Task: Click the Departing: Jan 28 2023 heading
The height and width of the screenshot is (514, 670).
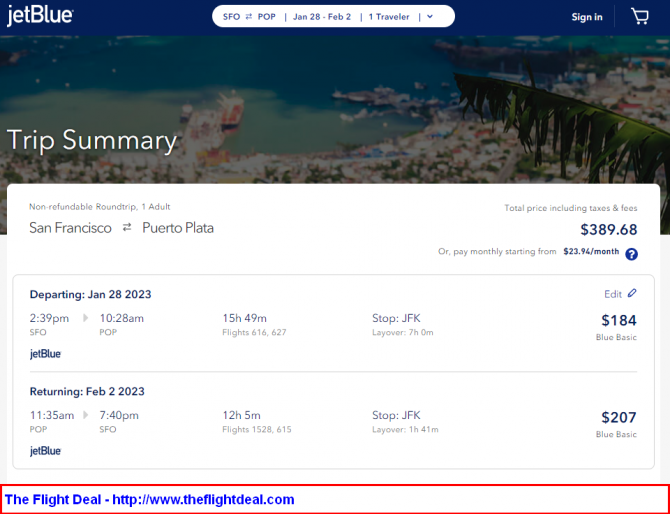Action: click(x=90, y=294)
